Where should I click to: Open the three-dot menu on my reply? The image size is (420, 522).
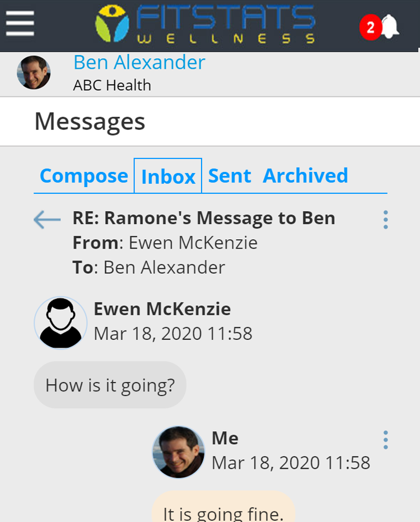[385, 440]
